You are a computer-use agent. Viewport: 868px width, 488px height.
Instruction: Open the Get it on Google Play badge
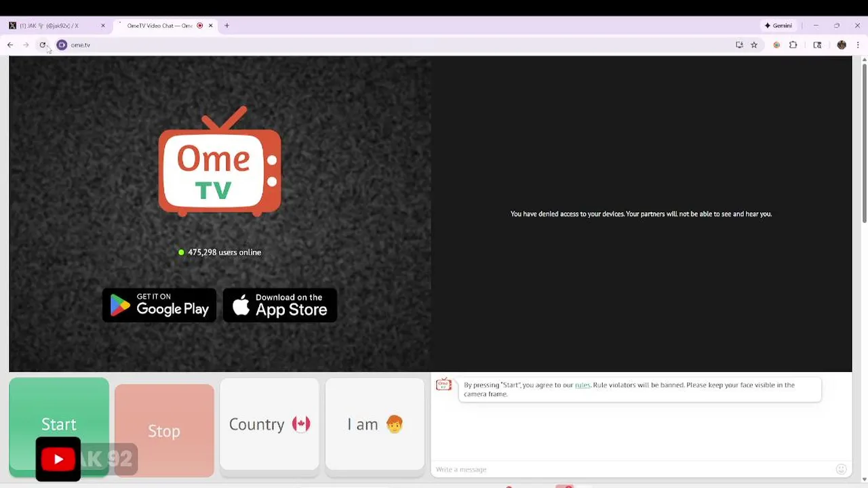tap(159, 305)
